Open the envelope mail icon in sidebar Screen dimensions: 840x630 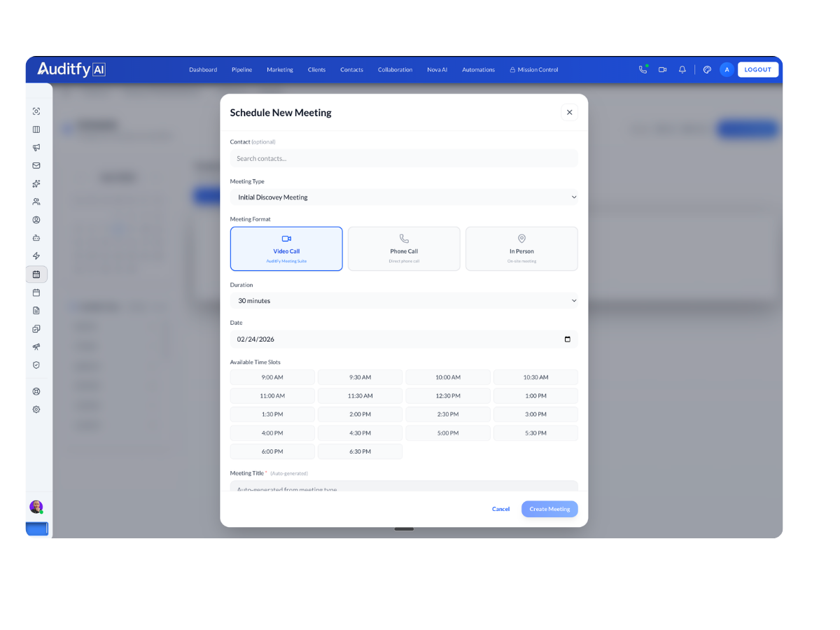[x=36, y=166]
